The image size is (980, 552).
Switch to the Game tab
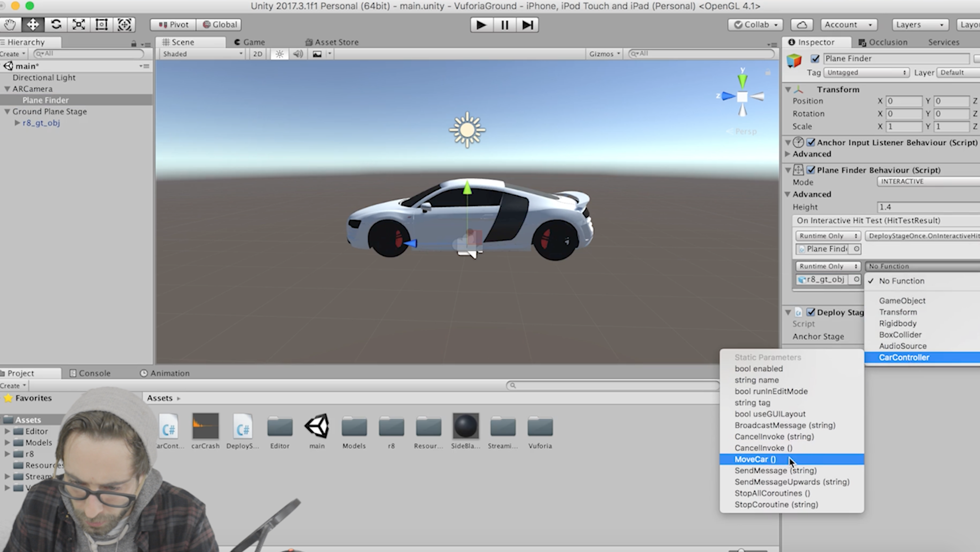tap(249, 42)
